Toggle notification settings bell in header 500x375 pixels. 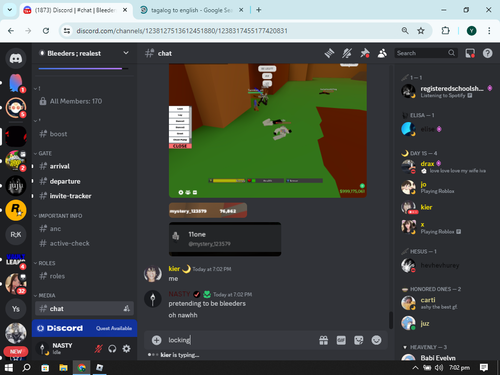click(x=347, y=53)
